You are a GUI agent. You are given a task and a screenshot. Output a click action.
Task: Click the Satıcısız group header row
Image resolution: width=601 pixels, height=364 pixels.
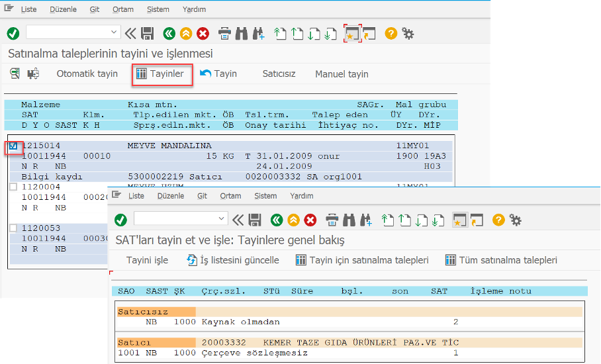pyautogui.click(x=349, y=312)
